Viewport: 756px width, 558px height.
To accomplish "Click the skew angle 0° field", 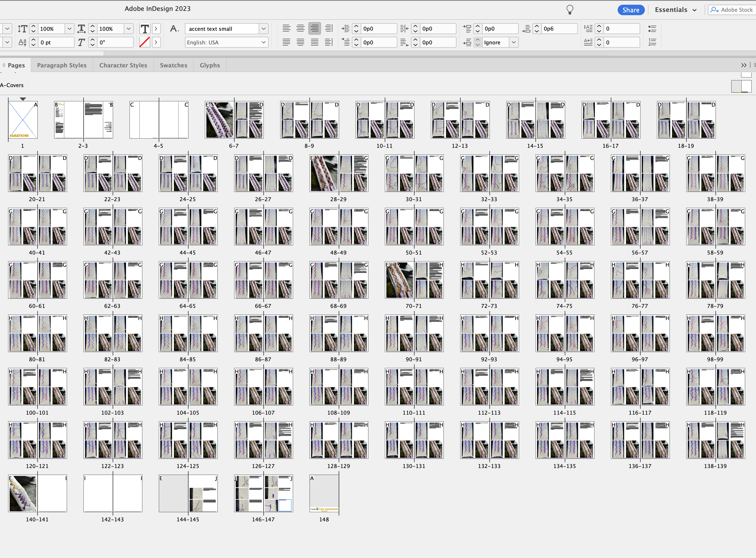I will coord(116,42).
